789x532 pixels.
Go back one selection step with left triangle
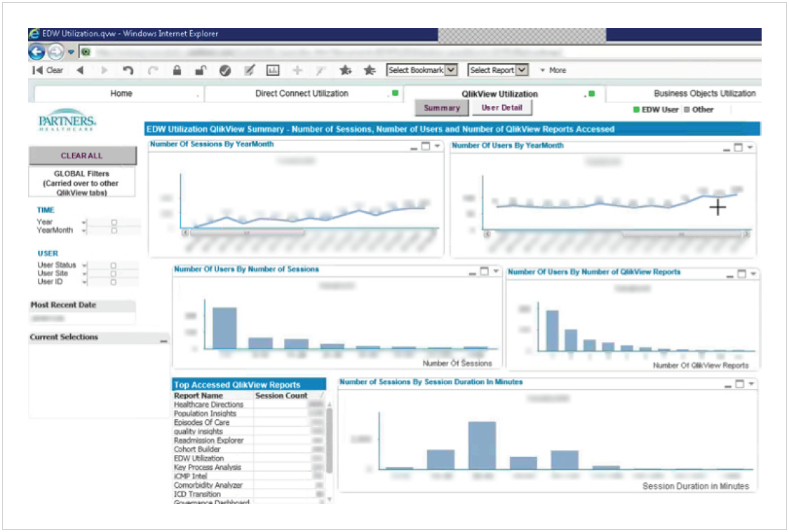click(80, 70)
